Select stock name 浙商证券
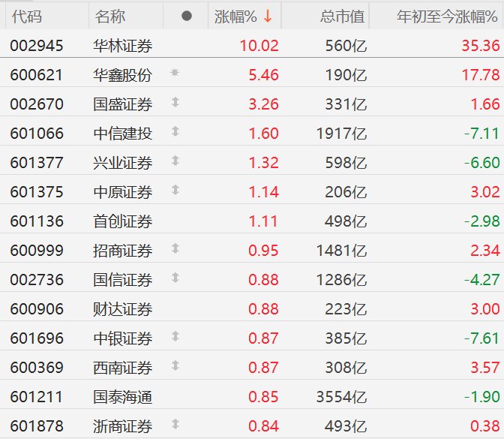Image resolution: width=504 pixels, height=439 pixels. (x=123, y=426)
